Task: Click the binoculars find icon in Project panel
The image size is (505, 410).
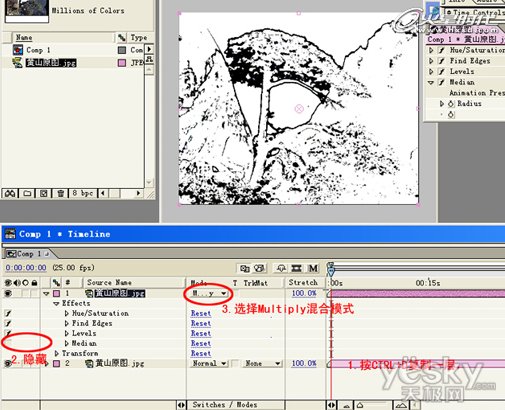Action: 10,193
